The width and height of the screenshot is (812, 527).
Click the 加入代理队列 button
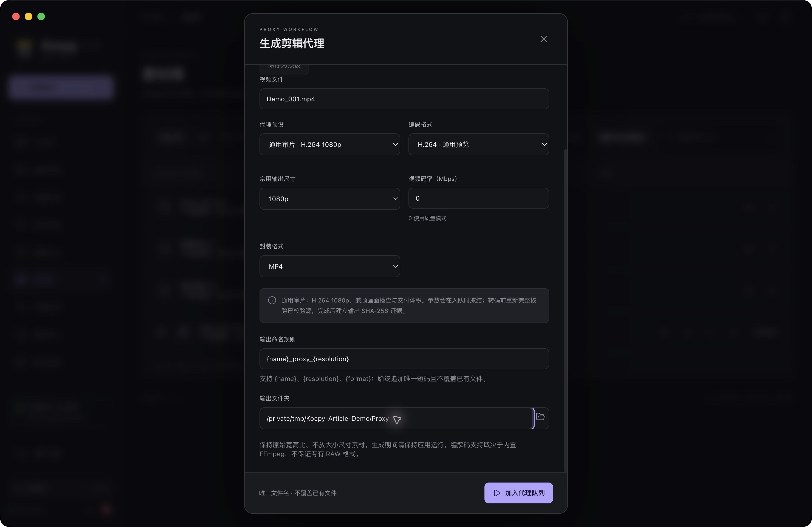518,493
